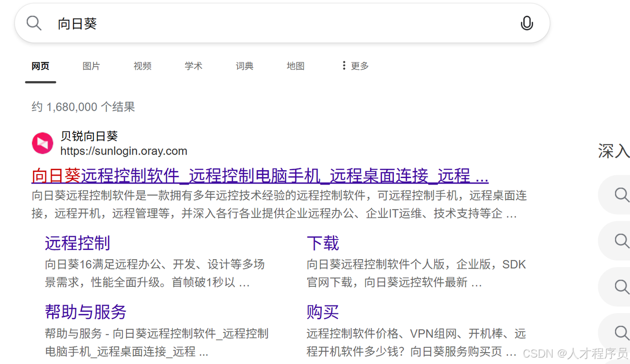Open the 学术 (Academic) search tab

coord(193,65)
